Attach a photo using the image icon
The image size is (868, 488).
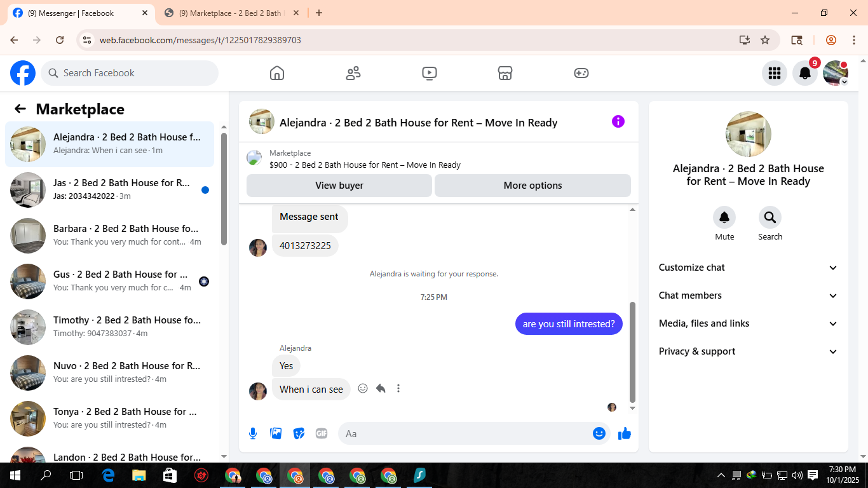276,433
